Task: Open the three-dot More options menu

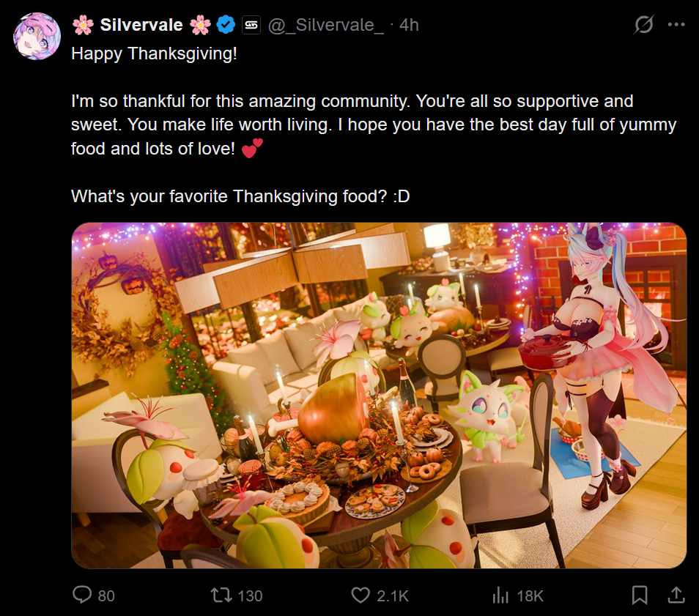Action: coord(676,25)
